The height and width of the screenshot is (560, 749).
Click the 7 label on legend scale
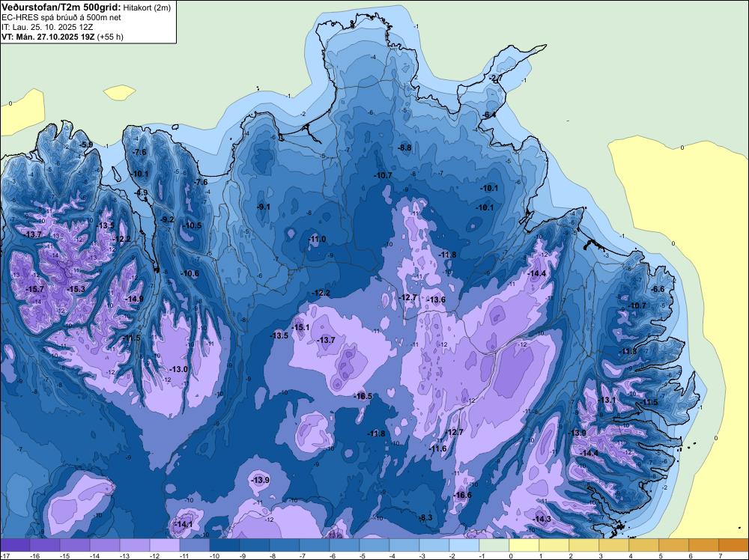pos(721,556)
